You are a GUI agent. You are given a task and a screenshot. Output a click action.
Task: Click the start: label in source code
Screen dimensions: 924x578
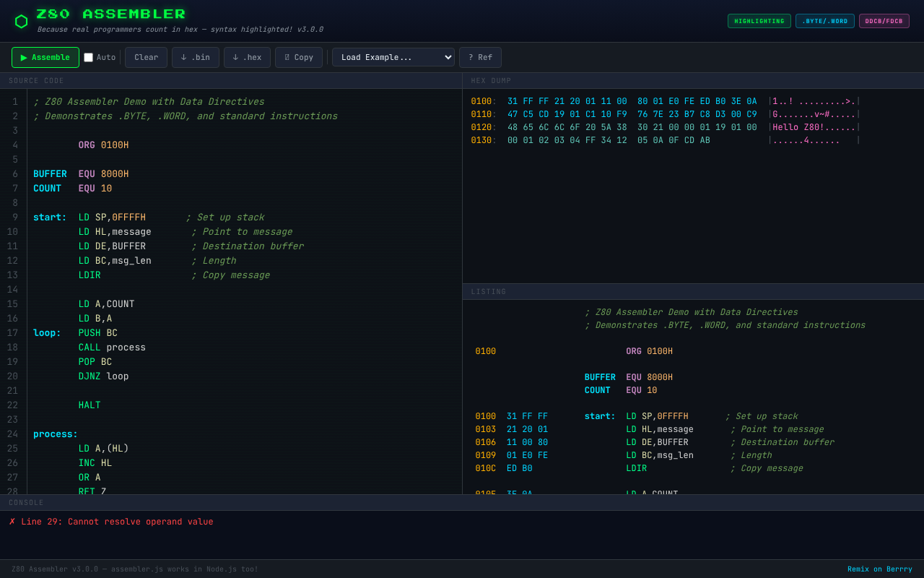coord(50,217)
